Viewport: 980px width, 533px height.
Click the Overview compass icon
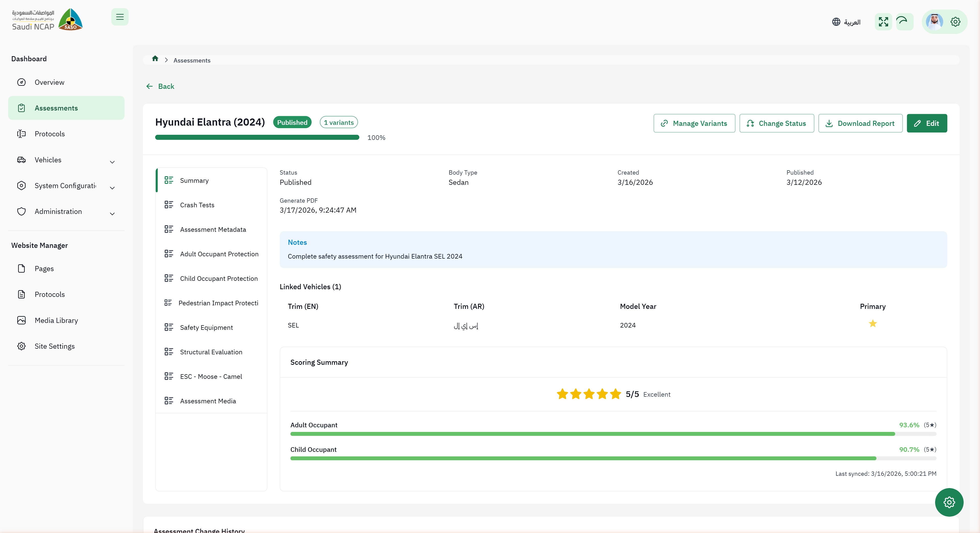click(x=21, y=82)
